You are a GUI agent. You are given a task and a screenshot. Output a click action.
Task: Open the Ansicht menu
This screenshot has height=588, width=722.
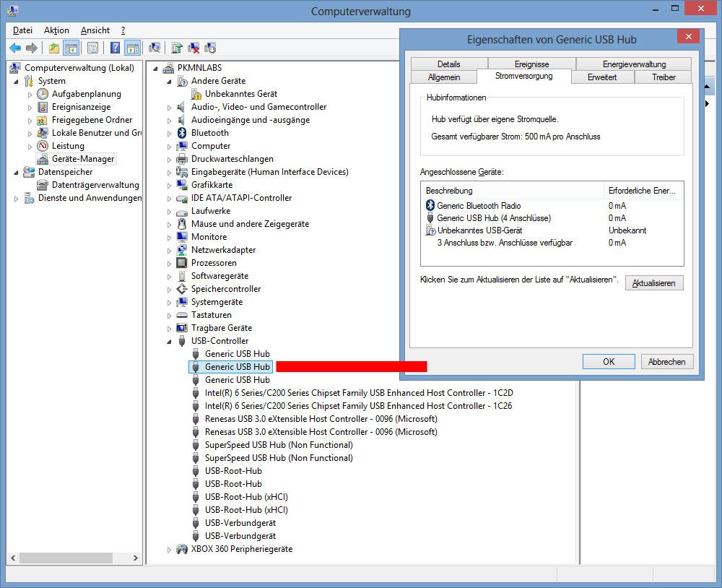click(x=95, y=30)
